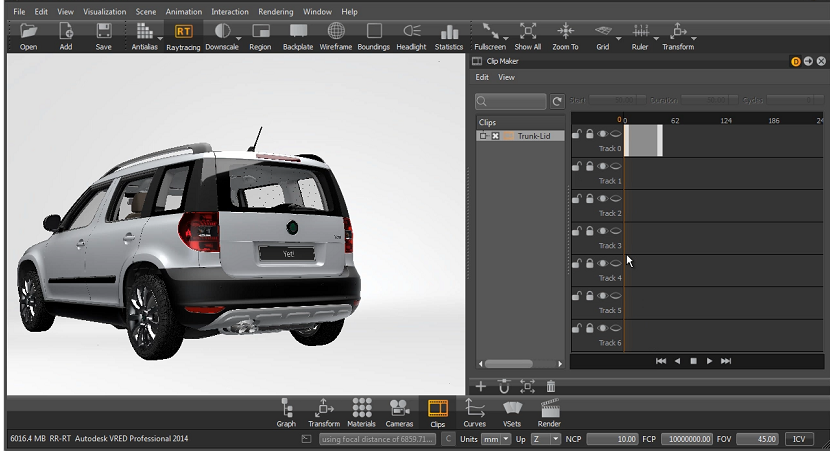Open the Units mm dropdown

[x=495, y=439]
